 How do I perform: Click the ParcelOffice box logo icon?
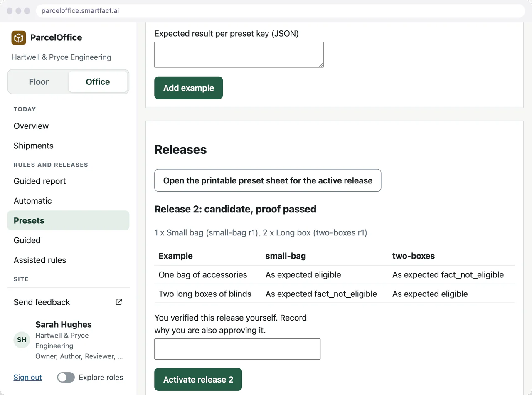(x=19, y=38)
